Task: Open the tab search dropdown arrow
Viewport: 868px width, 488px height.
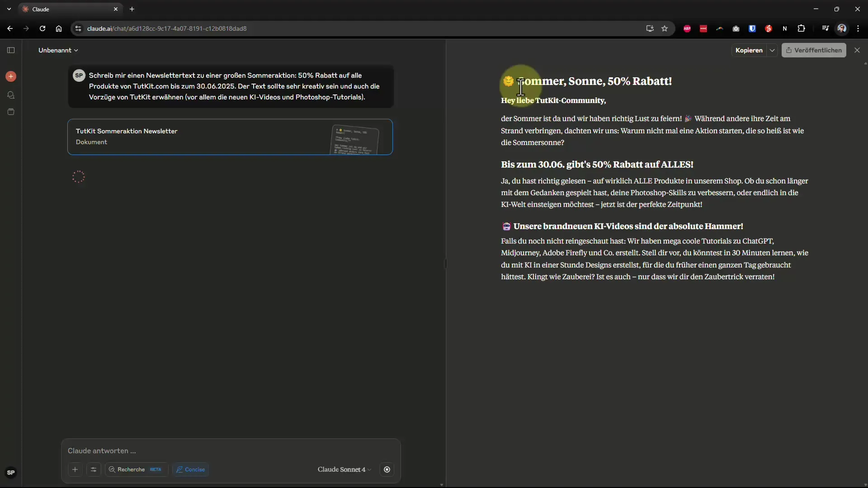Action: [x=9, y=9]
